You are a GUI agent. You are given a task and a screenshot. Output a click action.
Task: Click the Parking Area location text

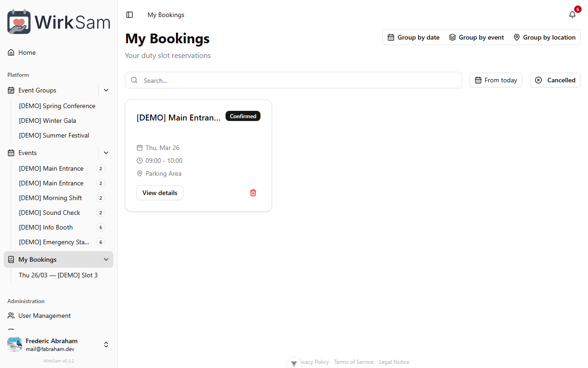click(164, 173)
